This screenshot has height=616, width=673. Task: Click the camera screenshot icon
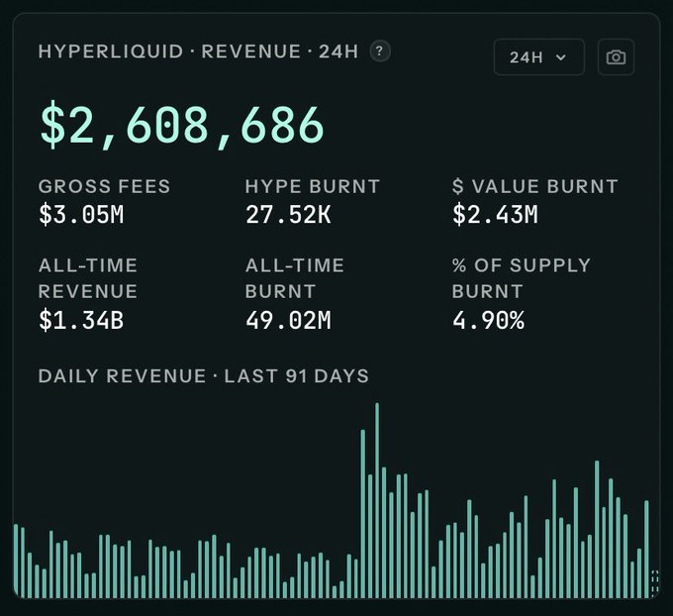pos(616,57)
